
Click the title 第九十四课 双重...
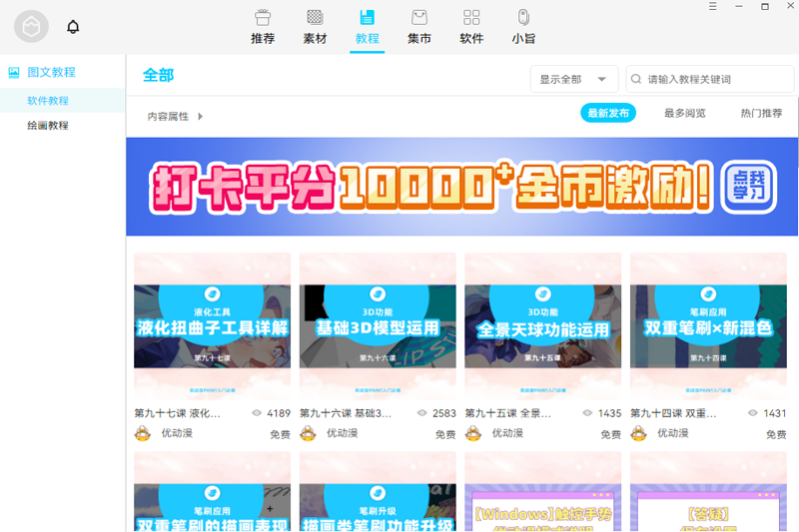point(673,413)
